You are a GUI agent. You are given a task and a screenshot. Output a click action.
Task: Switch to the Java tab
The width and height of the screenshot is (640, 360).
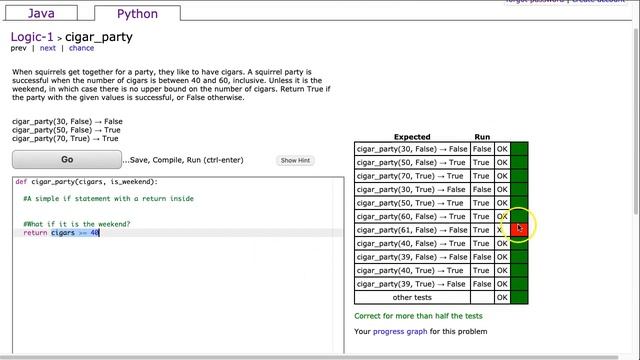41,13
